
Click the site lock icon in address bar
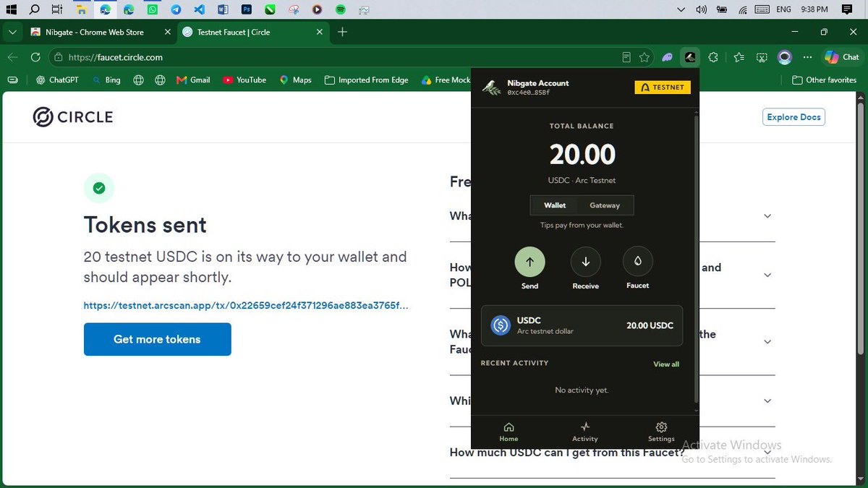(59, 57)
